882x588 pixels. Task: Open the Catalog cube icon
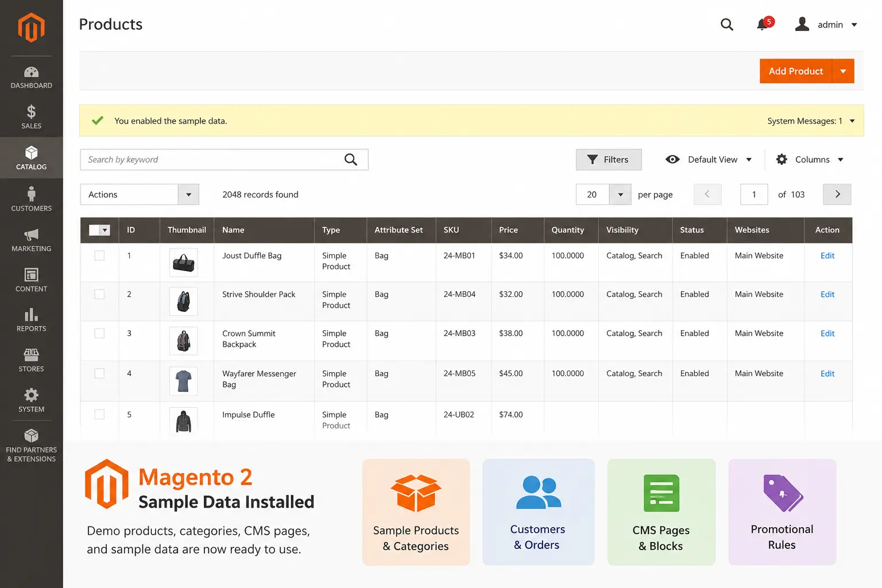pos(31,152)
